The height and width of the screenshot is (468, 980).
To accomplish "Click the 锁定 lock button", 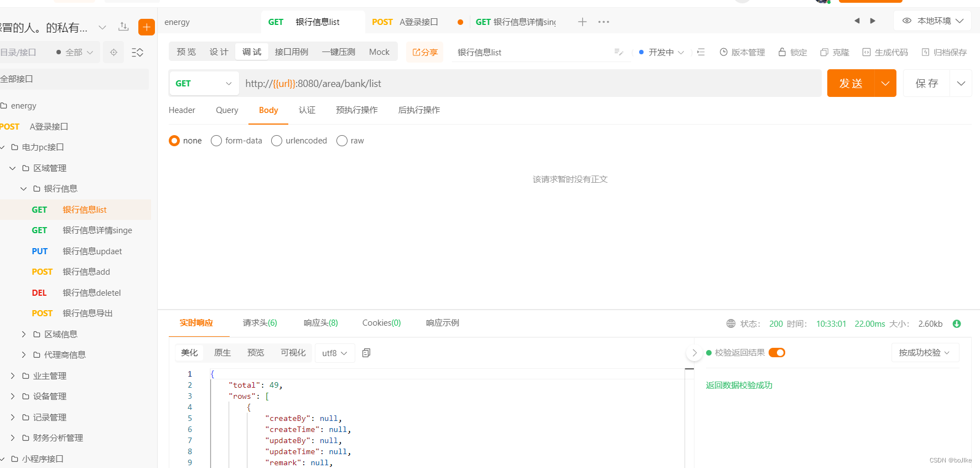I will [792, 52].
